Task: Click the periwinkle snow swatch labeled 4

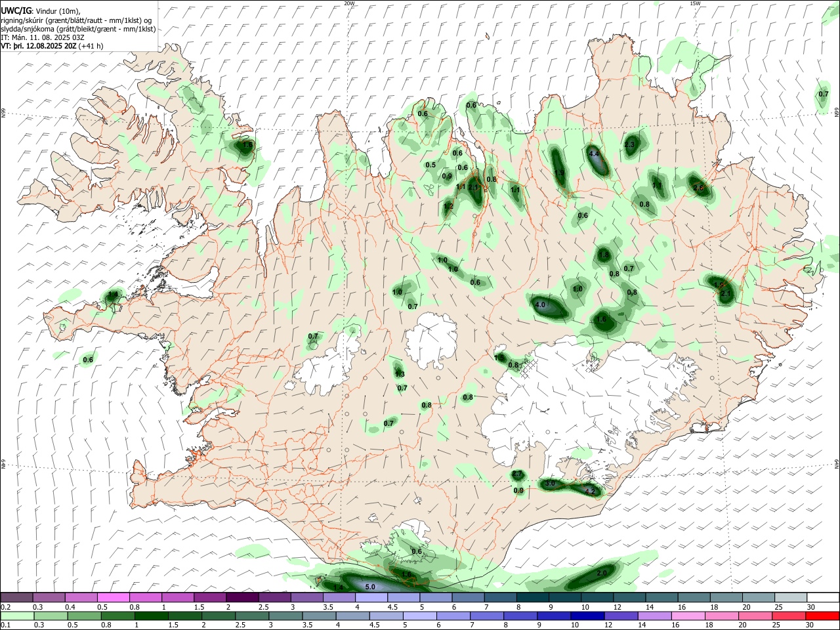Action: pyautogui.click(x=371, y=597)
